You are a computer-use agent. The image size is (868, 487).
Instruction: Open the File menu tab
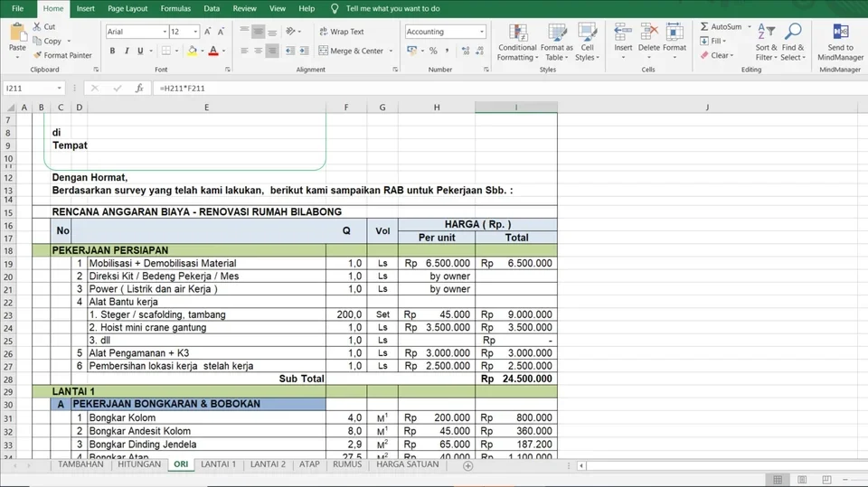(18, 8)
